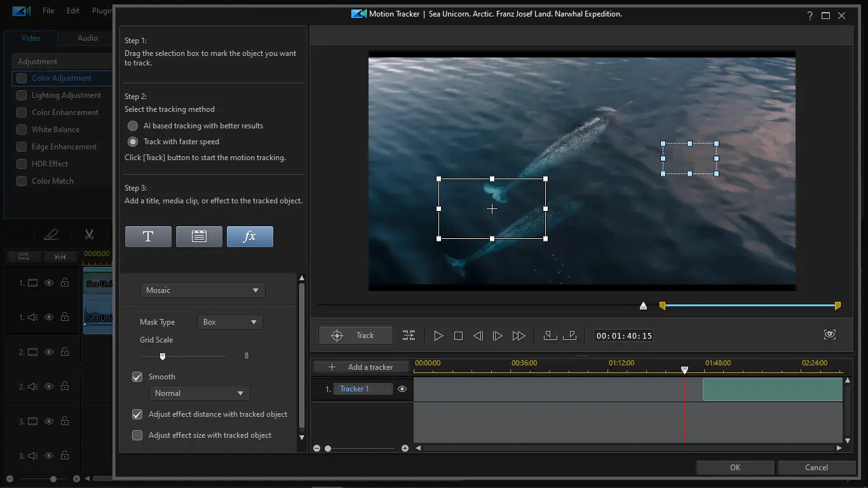The height and width of the screenshot is (488, 868).
Task: Open the tracker settings sliders icon
Action: tap(409, 335)
